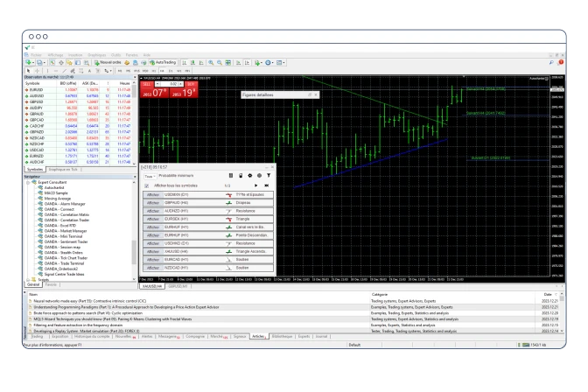Select OANDA - Sentiment Trader expert
The height and width of the screenshot is (392, 588).
(x=66, y=241)
